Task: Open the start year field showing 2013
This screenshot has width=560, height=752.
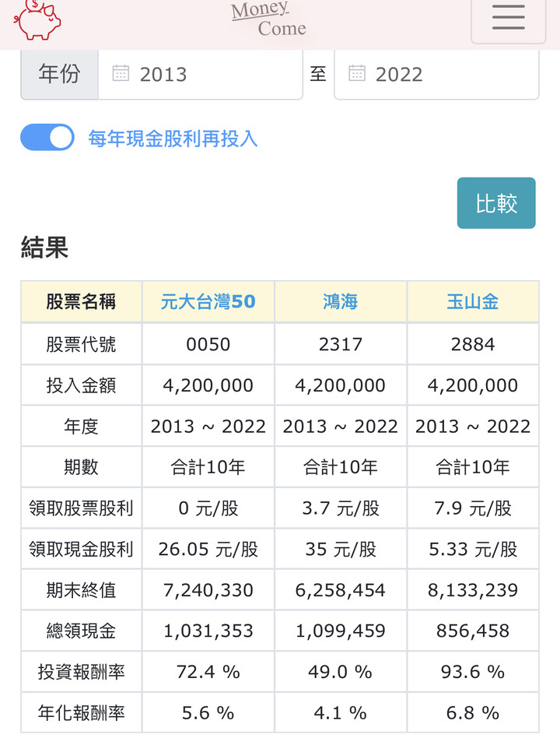Action: click(200, 74)
